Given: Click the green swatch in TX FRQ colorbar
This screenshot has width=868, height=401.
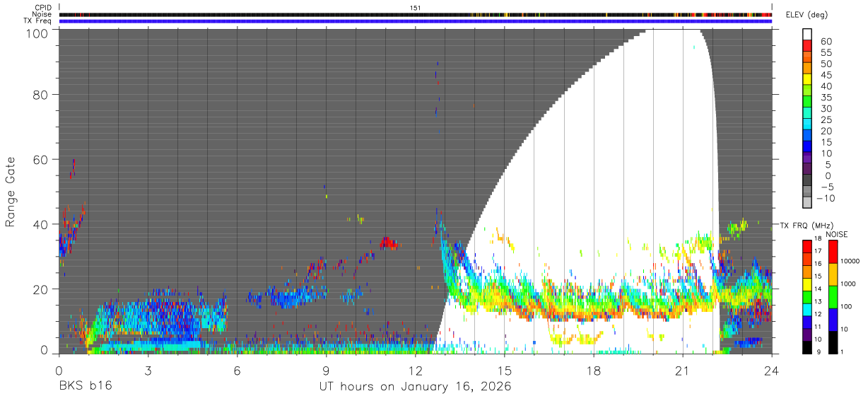Looking at the screenshot, I should [x=807, y=296].
